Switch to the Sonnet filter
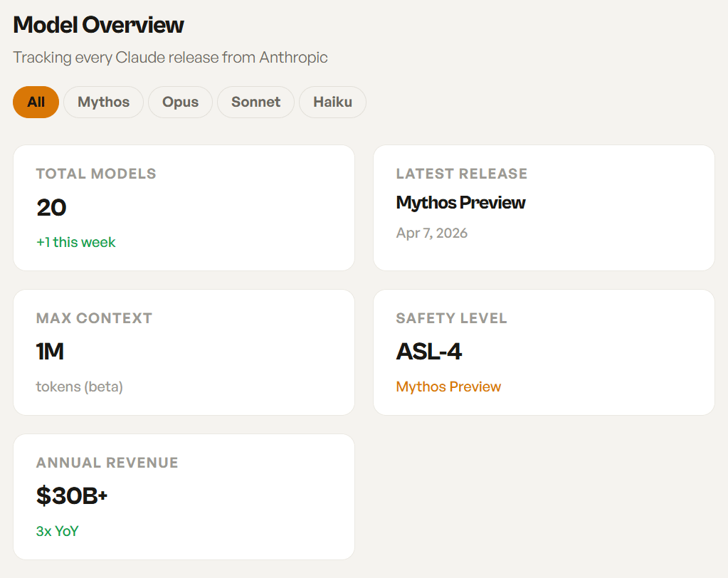Screen dimensions: 728x578 coord(255,102)
